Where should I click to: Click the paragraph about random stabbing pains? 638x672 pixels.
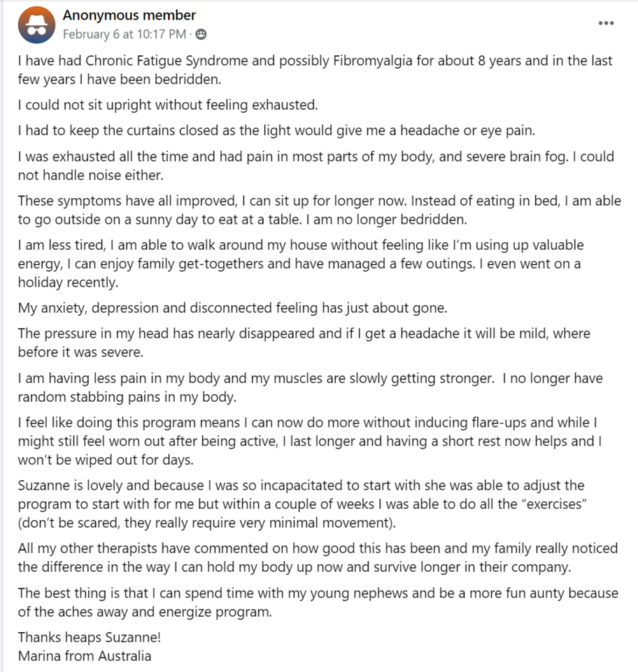[311, 387]
